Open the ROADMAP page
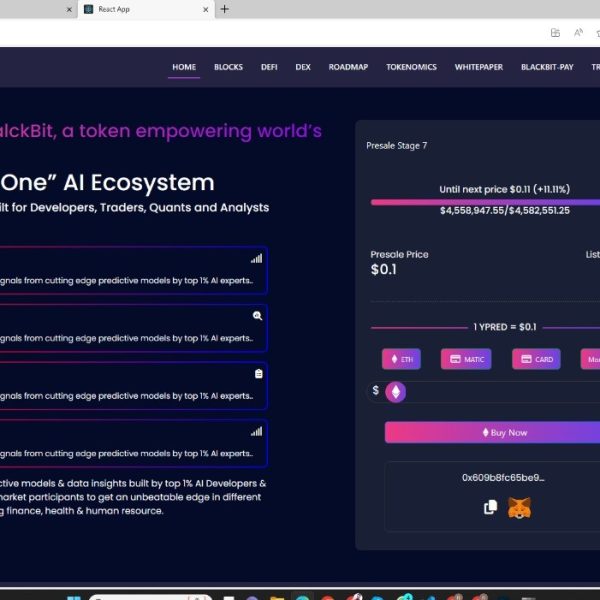The image size is (600, 600). (348, 67)
